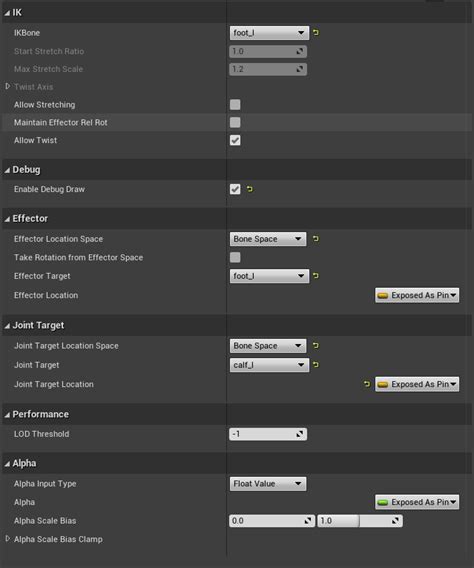Viewport: 474px width, 568px height.
Task: Click the LOD Threshold spinner arrow icon
Action: [x=299, y=434]
